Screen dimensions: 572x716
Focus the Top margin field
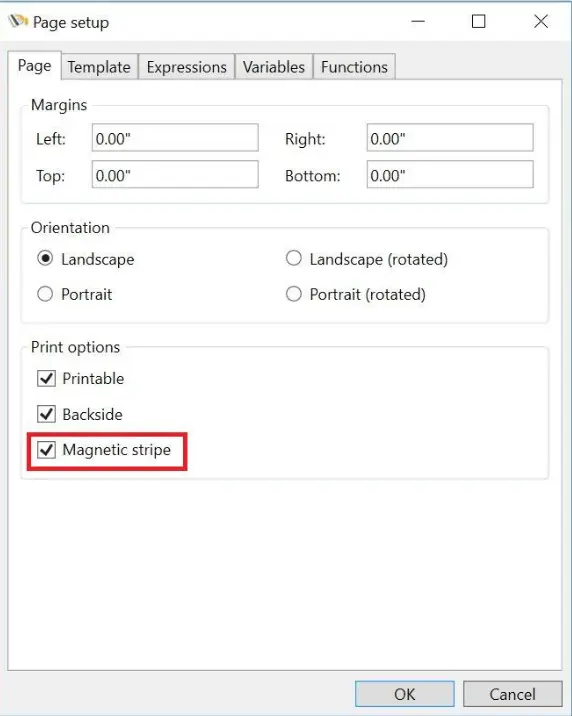click(175, 174)
